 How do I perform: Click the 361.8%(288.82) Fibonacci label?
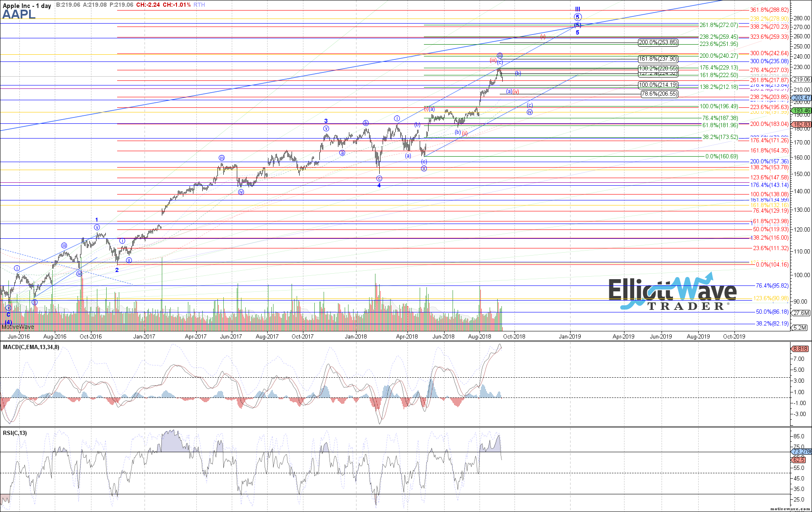pyautogui.click(x=769, y=10)
